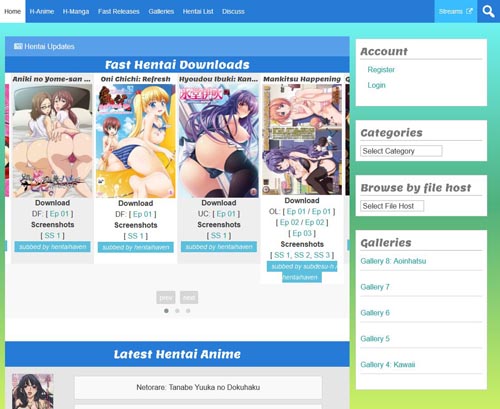Image resolution: width=500 pixels, height=409 pixels.
Task: Open the Gallery 6 link
Action: [375, 313]
